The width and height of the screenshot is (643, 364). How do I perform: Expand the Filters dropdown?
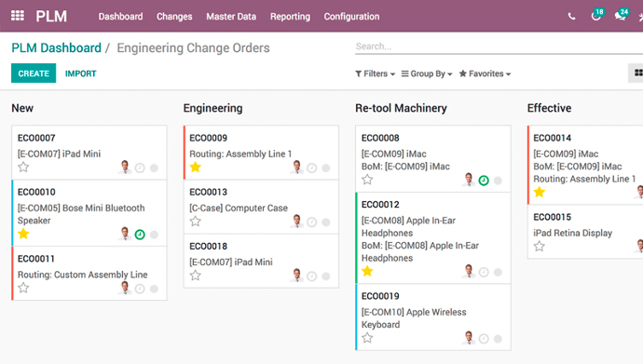click(x=375, y=74)
